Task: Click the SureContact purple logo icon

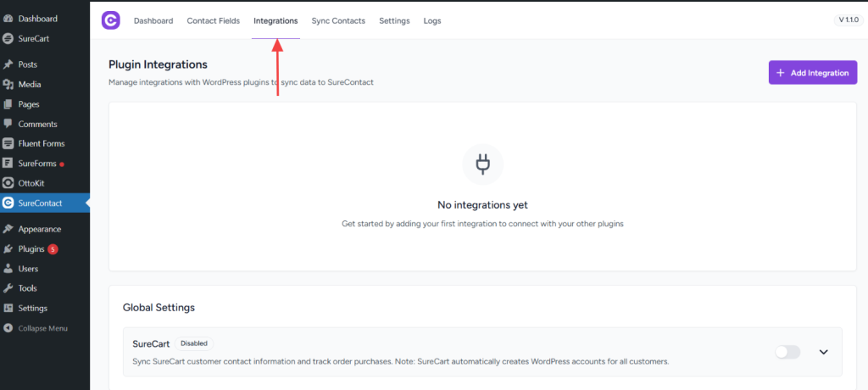Action: coord(111,20)
